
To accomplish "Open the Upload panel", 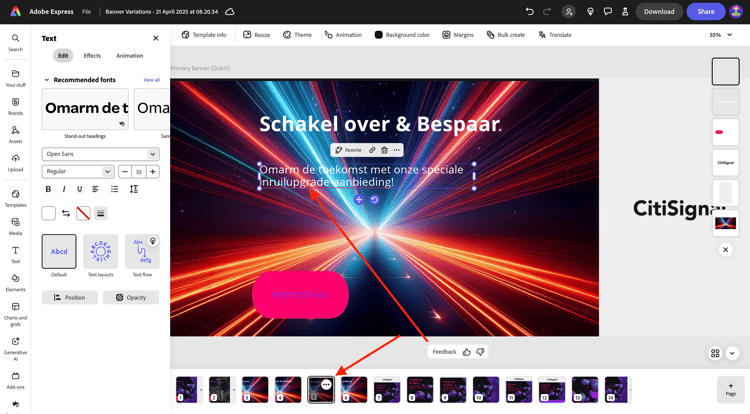I will (x=15, y=163).
